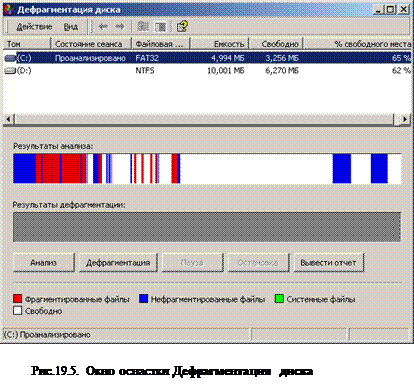The height and width of the screenshot is (386, 414).
Task: Click the 62 % free space value
Action: click(401, 71)
